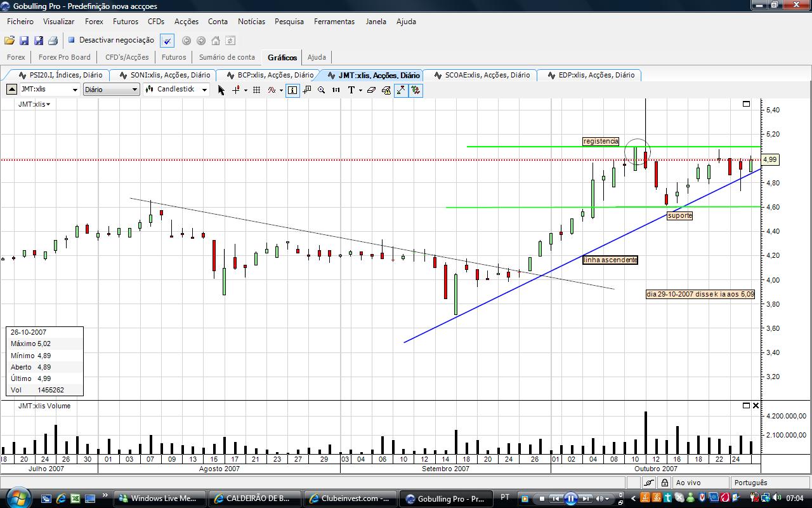Toggle the chart grid icon
This screenshot has width=812, height=508.
click(257, 90)
